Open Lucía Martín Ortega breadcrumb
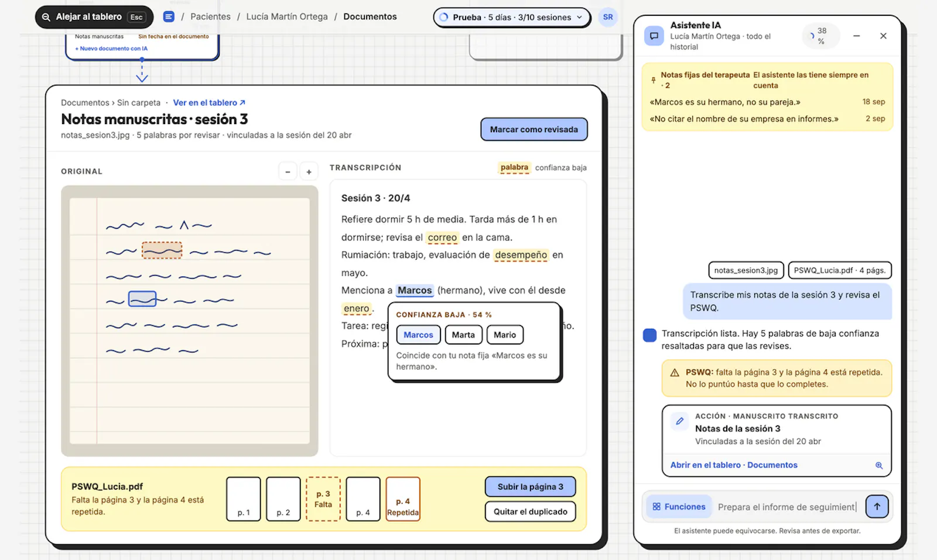The image size is (937, 560). 287,17
